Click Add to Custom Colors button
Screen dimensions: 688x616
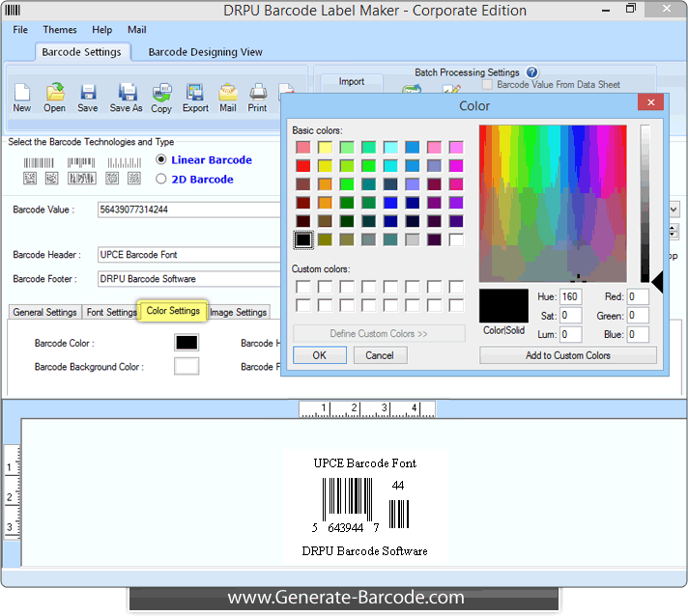tap(568, 355)
